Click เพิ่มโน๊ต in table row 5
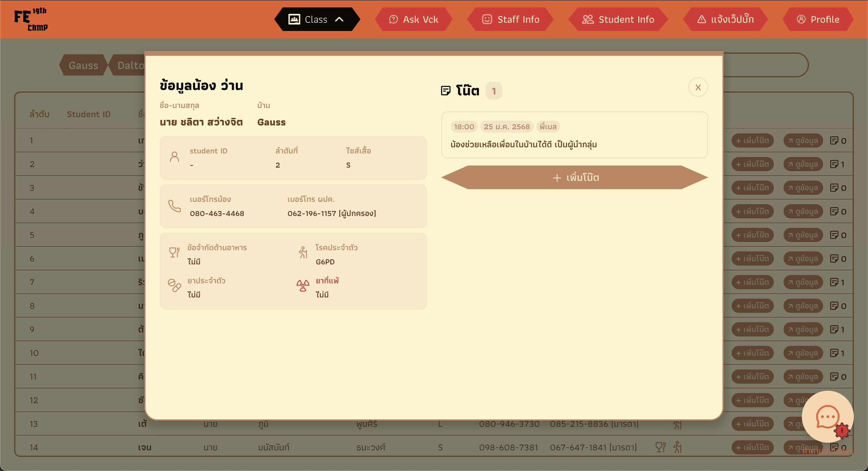 click(x=753, y=235)
